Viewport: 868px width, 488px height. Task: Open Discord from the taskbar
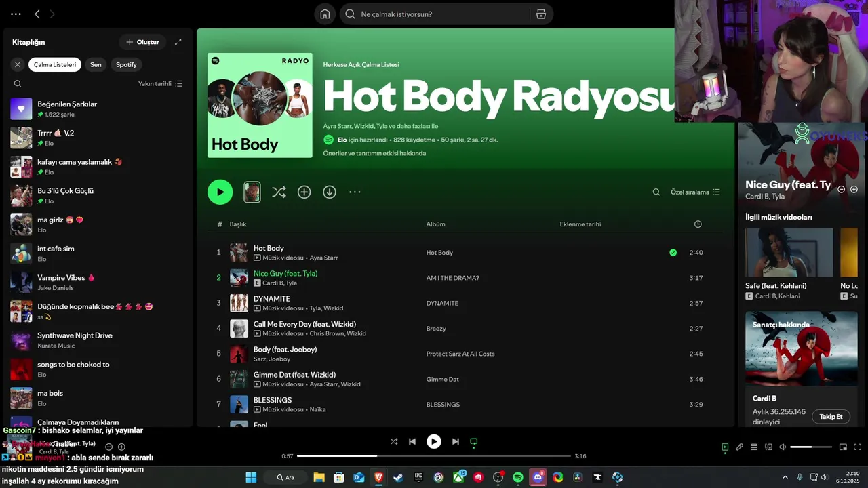point(538,477)
